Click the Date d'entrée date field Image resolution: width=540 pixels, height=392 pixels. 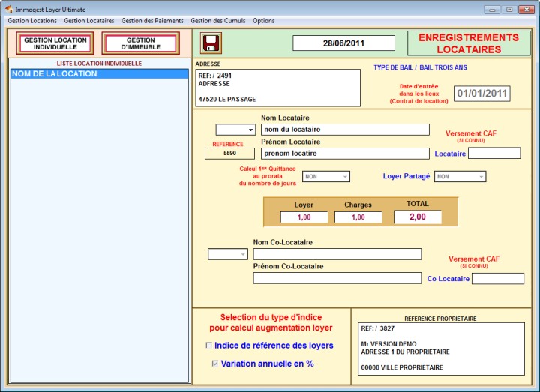[x=482, y=94]
